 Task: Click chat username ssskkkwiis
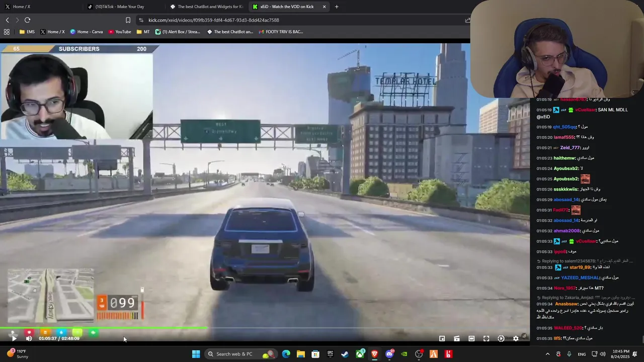pyautogui.click(x=566, y=189)
